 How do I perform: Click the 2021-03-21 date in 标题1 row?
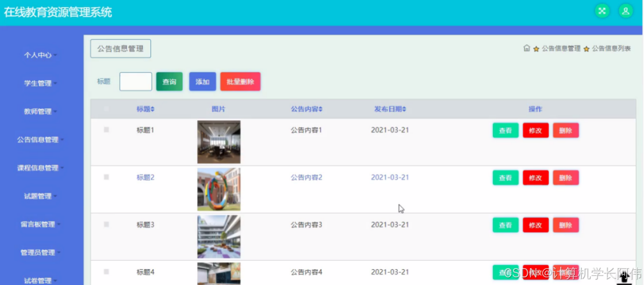390,130
